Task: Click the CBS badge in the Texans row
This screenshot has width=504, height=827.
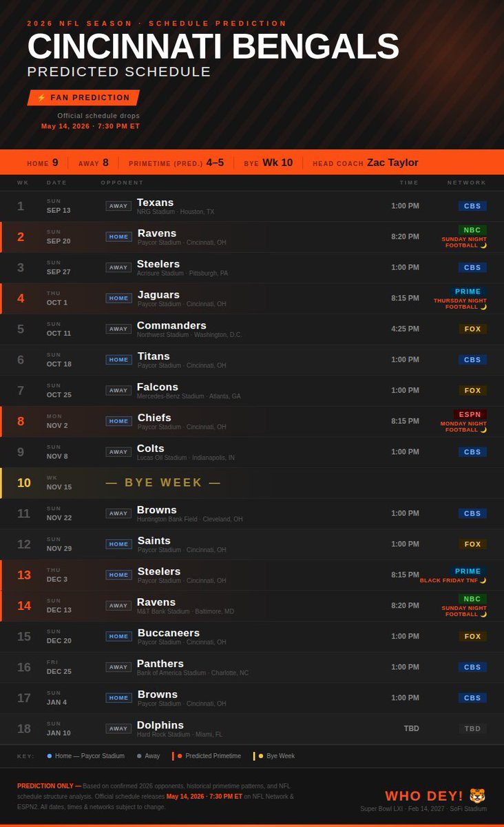Action: click(472, 206)
